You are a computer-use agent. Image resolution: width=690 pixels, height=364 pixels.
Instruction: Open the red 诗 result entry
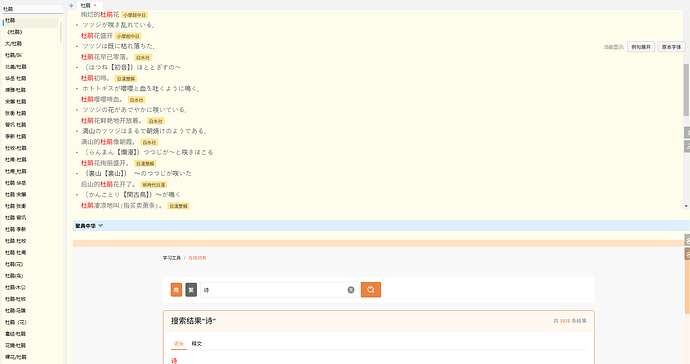click(174, 360)
